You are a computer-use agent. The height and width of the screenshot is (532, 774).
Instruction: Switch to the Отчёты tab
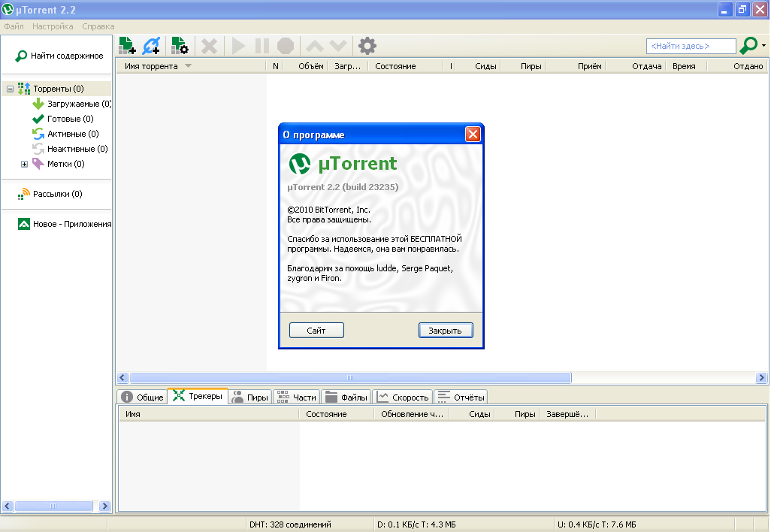pyautogui.click(x=461, y=397)
